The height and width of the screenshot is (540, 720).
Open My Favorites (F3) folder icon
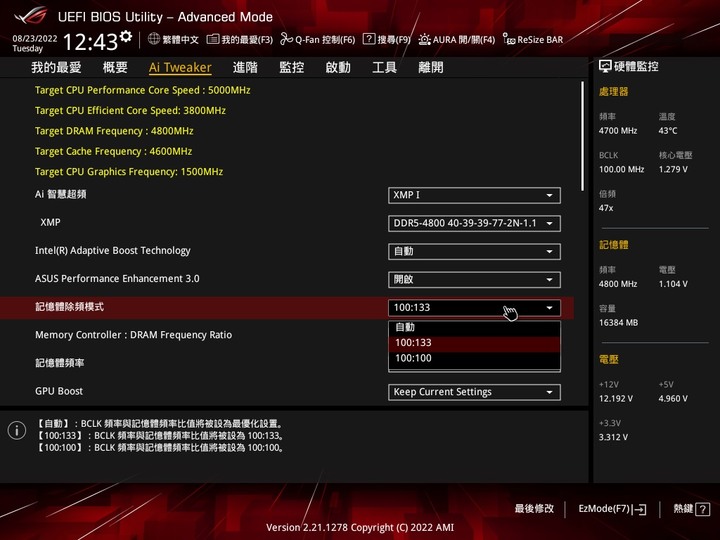pyautogui.click(x=213, y=39)
